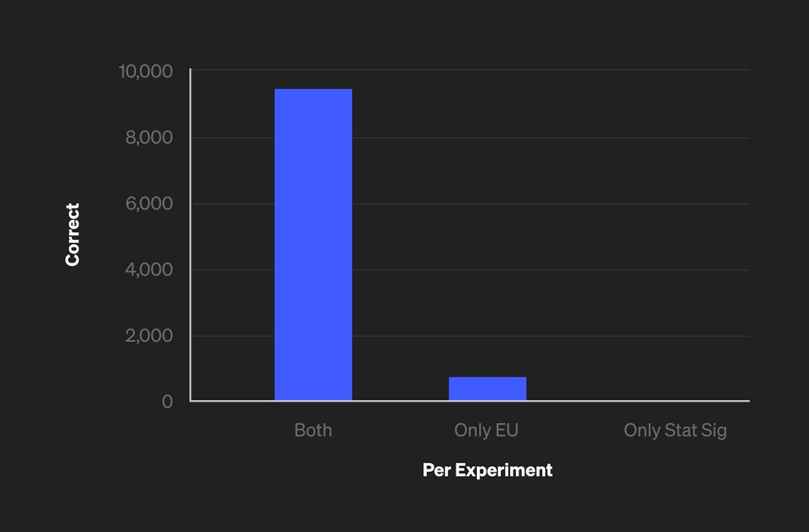Click the short blue "Only EU" bar
809x532 pixels.
[487, 388]
